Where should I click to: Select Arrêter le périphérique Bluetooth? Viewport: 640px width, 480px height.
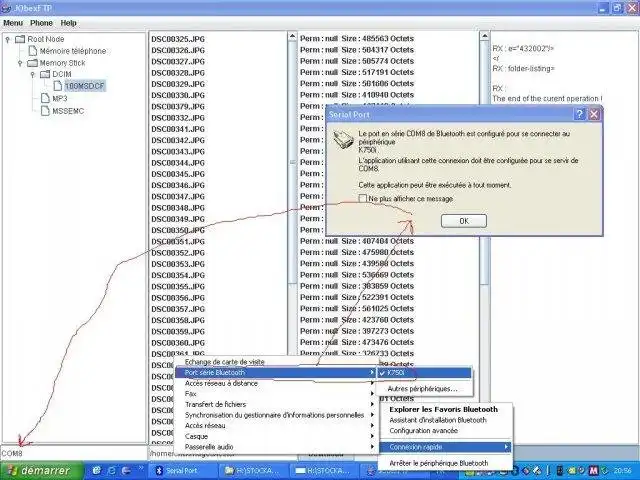[445, 463]
